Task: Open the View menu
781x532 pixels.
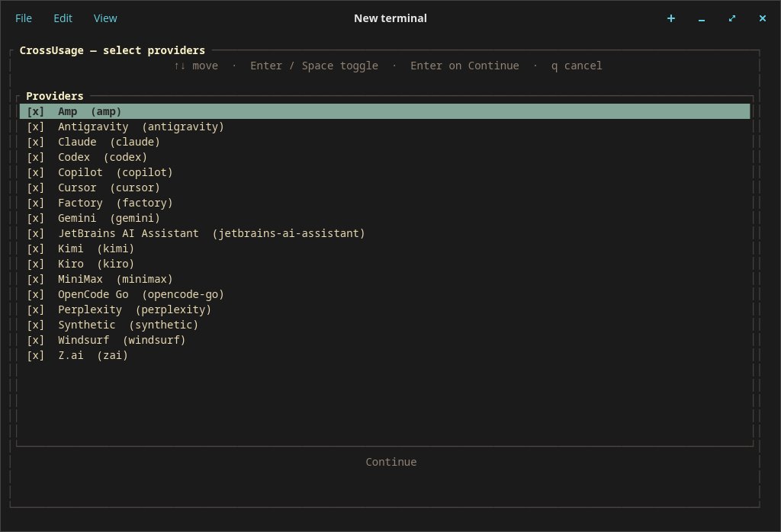Action: click(105, 18)
